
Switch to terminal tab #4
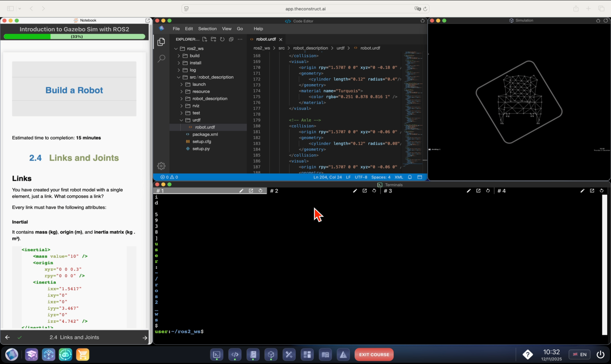click(502, 191)
